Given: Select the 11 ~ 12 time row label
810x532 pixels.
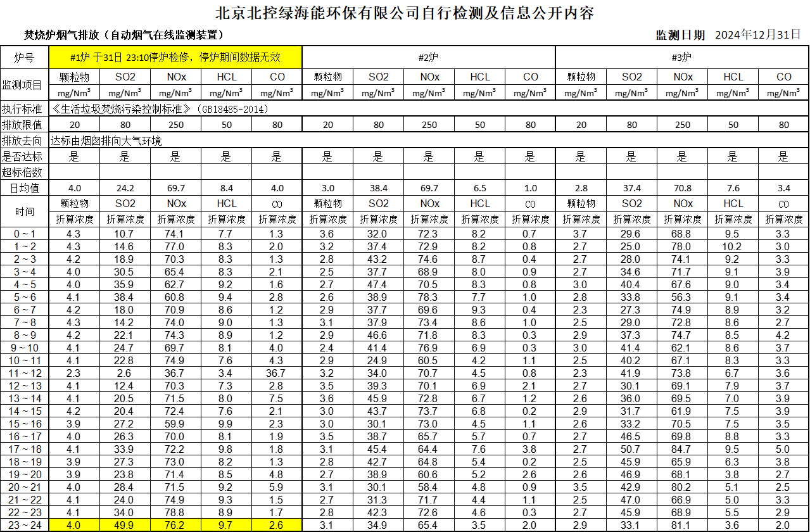Looking at the screenshot, I should tap(25, 373).
